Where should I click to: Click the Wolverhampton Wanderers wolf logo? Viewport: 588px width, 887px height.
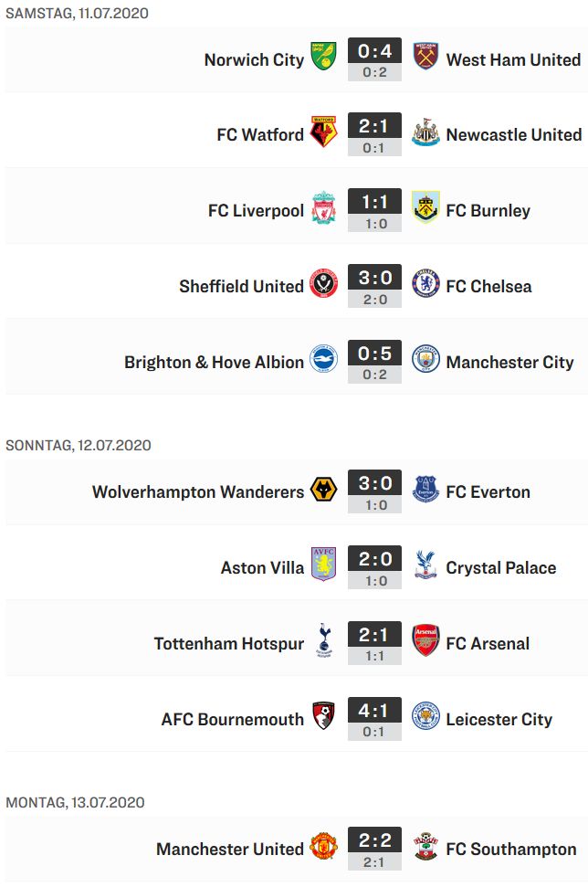click(x=324, y=490)
